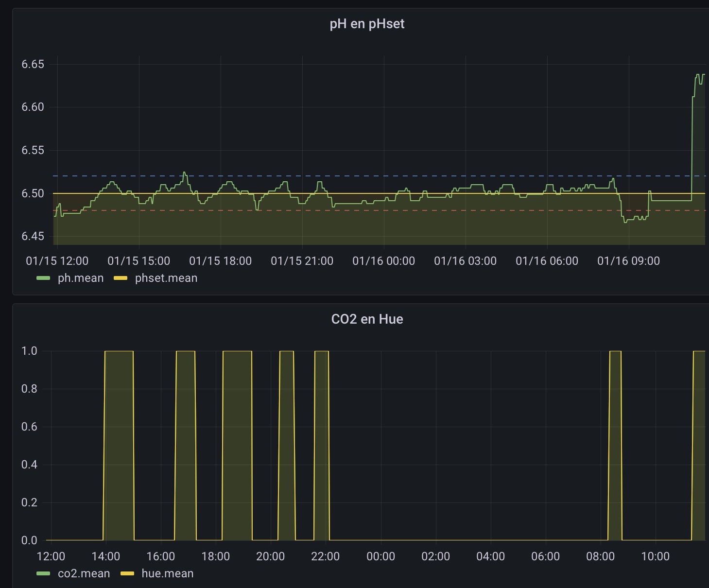This screenshot has width=709, height=588.
Task: Click the "01/16 00:00" x-axis label
Action: [383, 261]
